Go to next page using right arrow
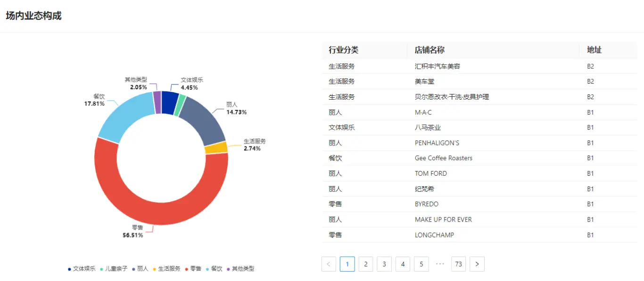Image resolution: width=644 pixels, height=281 pixels. pyautogui.click(x=477, y=264)
